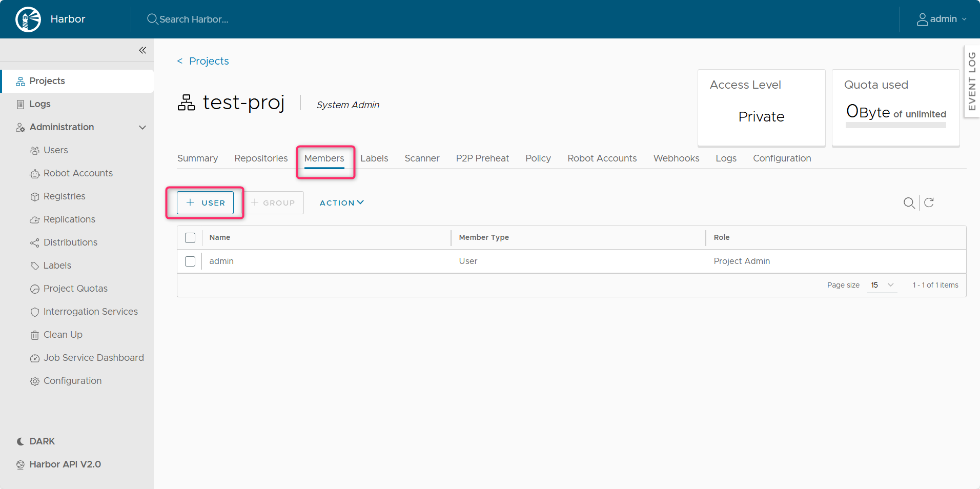This screenshot has height=489, width=980.
Task: Open the Labels project tab
Action: click(x=374, y=158)
